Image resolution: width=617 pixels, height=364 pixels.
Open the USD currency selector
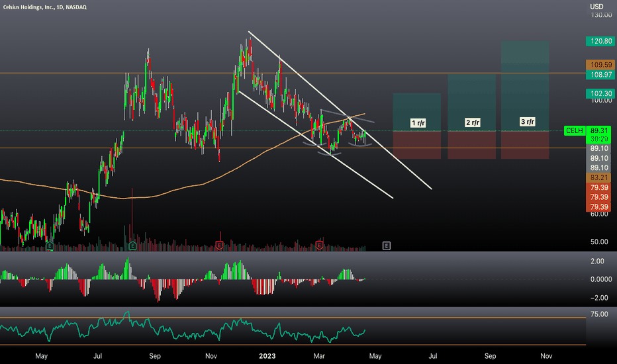tap(596, 7)
